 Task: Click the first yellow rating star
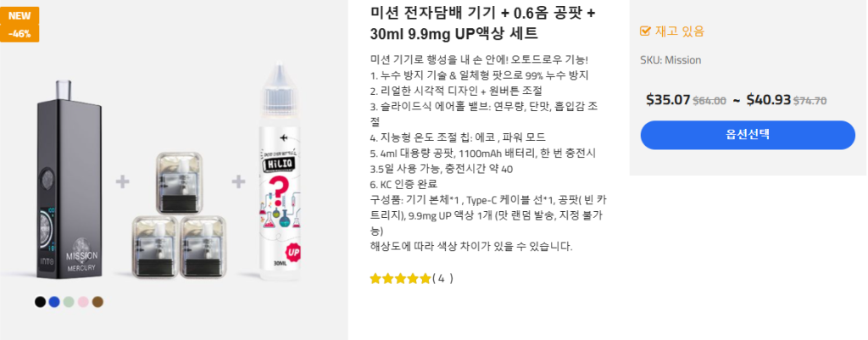tap(376, 279)
